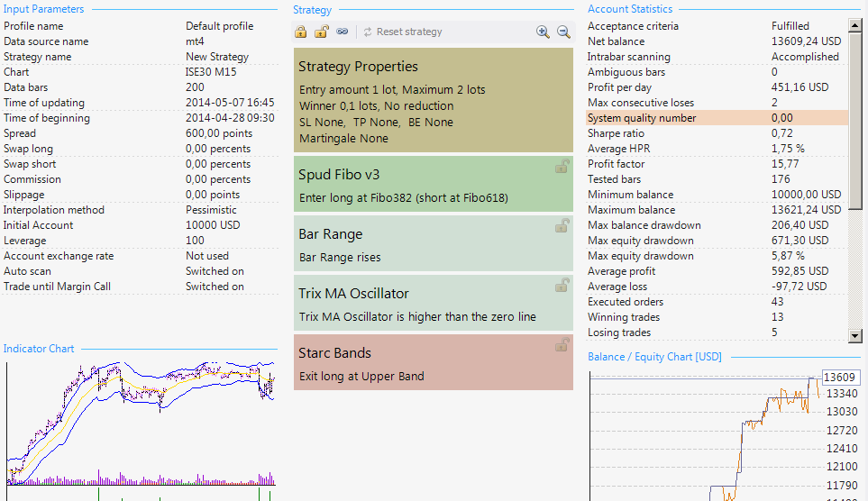This screenshot has width=868, height=501.
Task: Toggle the lock on the Spud Fibo v3 slot
Action: point(562,167)
